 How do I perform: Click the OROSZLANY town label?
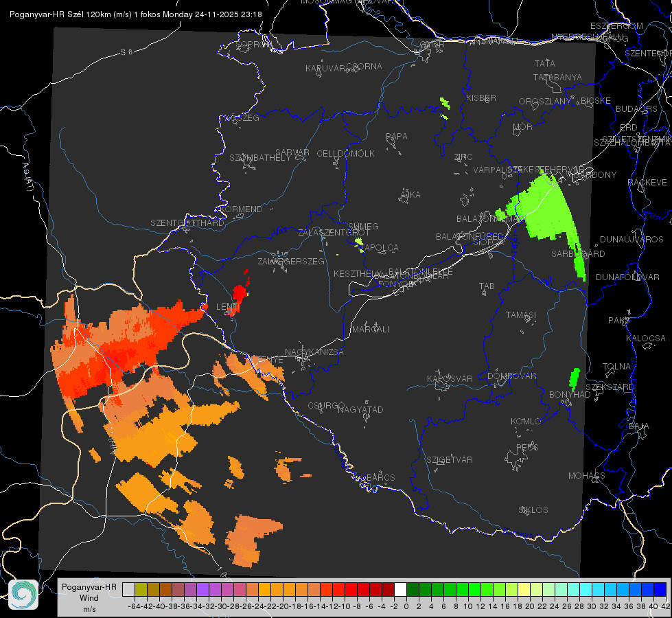pyautogui.click(x=544, y=102)
